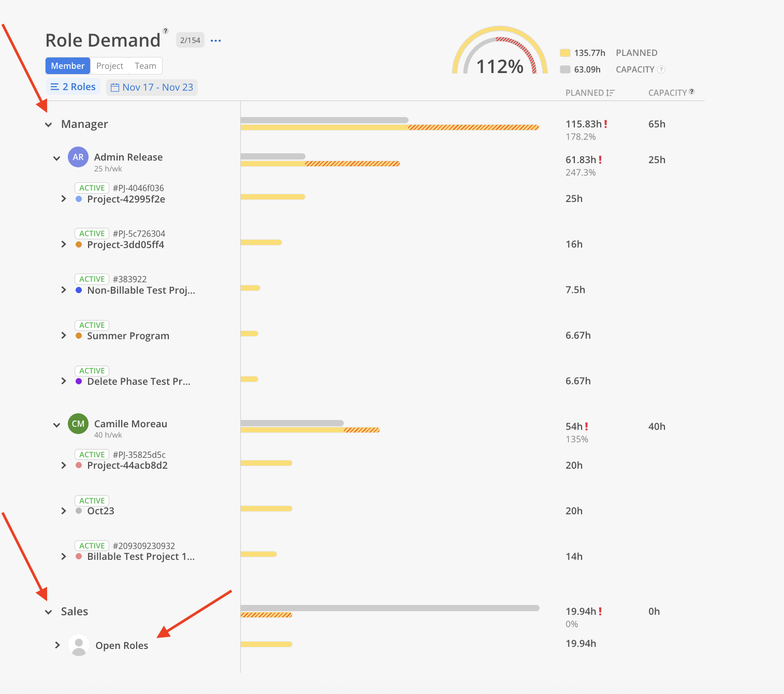Image resolution: width=784 pixels, height=694 pixels.
Task: Open the Oct23 project link
Action: click(100, 511)
